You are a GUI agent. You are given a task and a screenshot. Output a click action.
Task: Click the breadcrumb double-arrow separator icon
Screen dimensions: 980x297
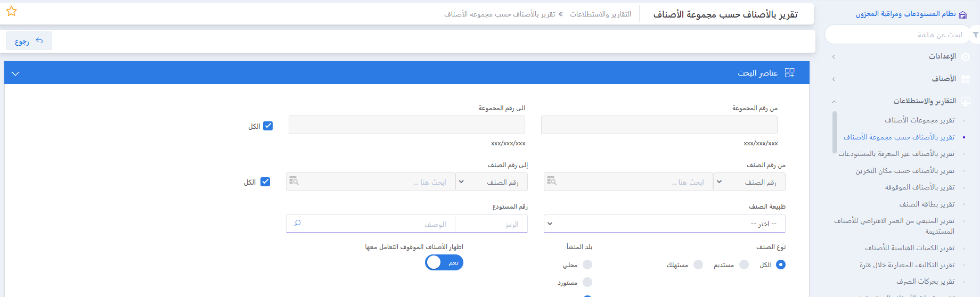(560, 14)
